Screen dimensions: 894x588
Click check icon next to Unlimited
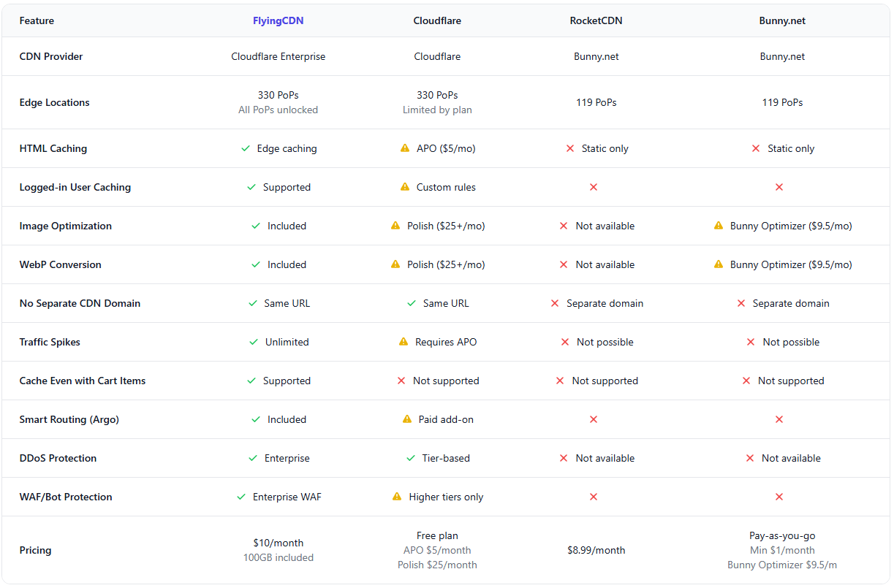click(x=254, y=342)
